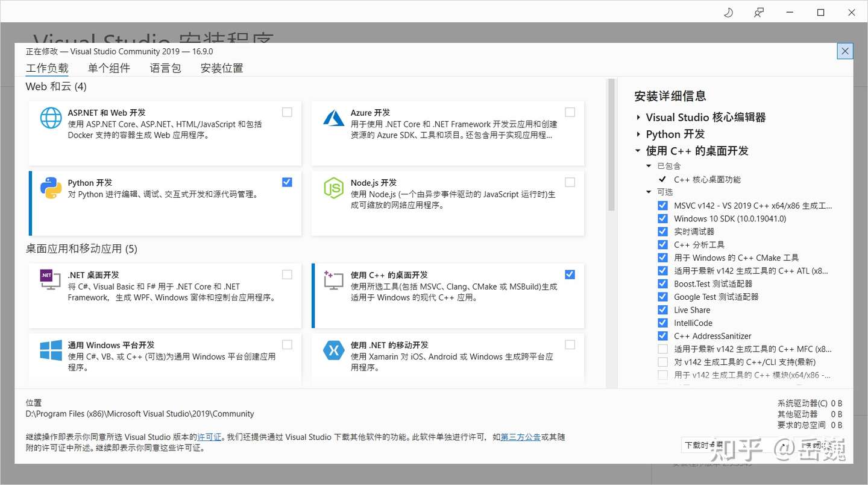
Task: Click the workloads list vertical scrollbar
Action: 611,145
